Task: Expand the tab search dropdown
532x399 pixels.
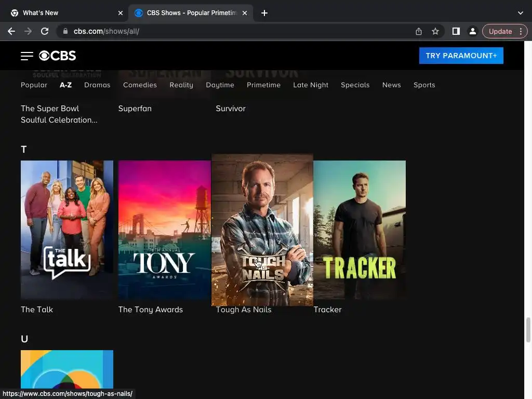Action: coord(521,13)
